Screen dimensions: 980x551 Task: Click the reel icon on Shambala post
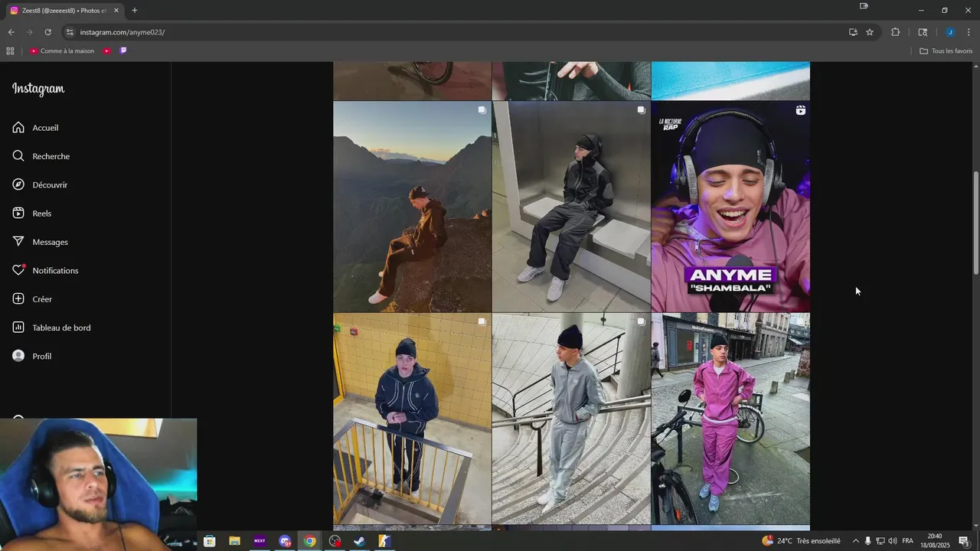[800, 110]
